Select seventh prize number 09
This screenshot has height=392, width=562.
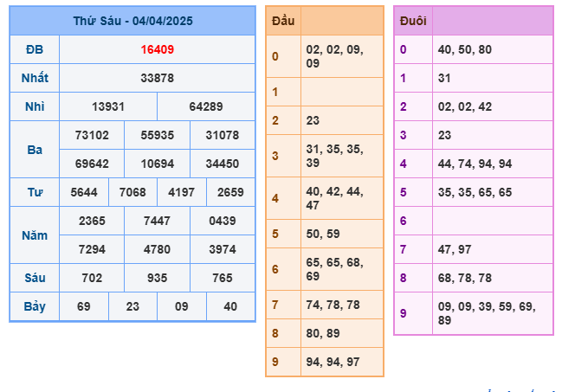coord(181,306)
